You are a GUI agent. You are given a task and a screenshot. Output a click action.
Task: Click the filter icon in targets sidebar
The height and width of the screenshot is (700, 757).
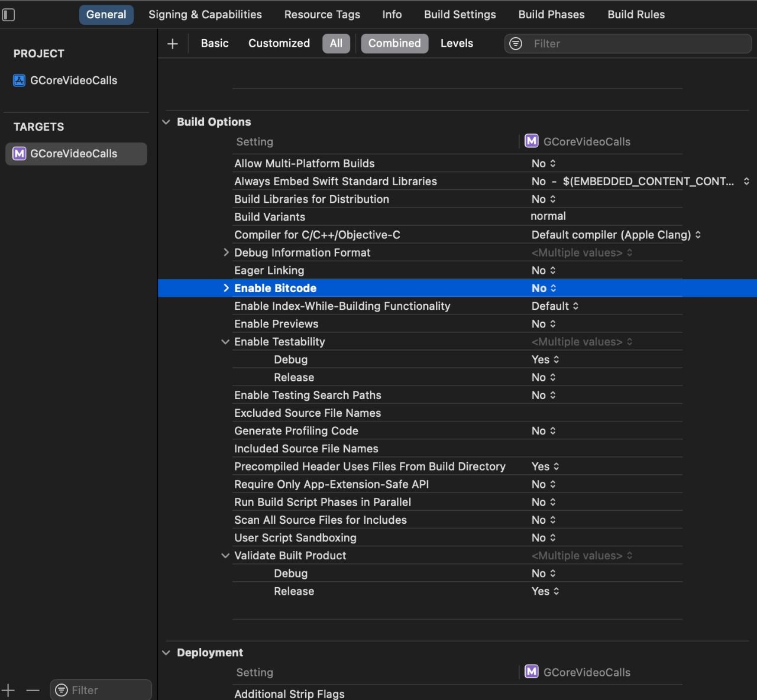coord(62,690)
